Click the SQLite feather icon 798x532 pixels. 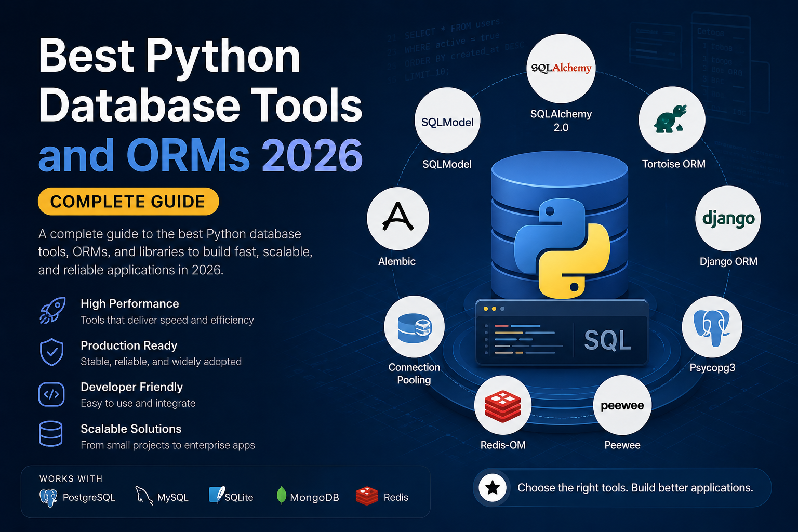pos(216,495)
